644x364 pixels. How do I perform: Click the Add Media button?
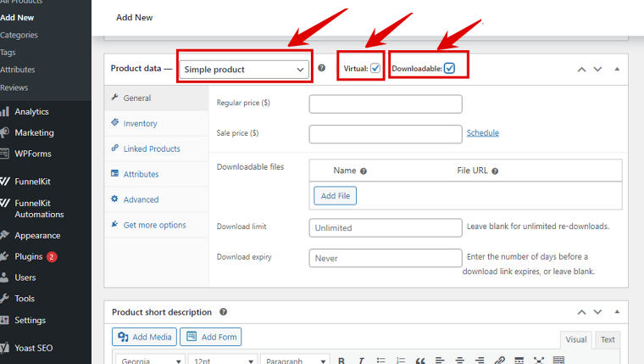pyautogui.click(x=144, y=337)
